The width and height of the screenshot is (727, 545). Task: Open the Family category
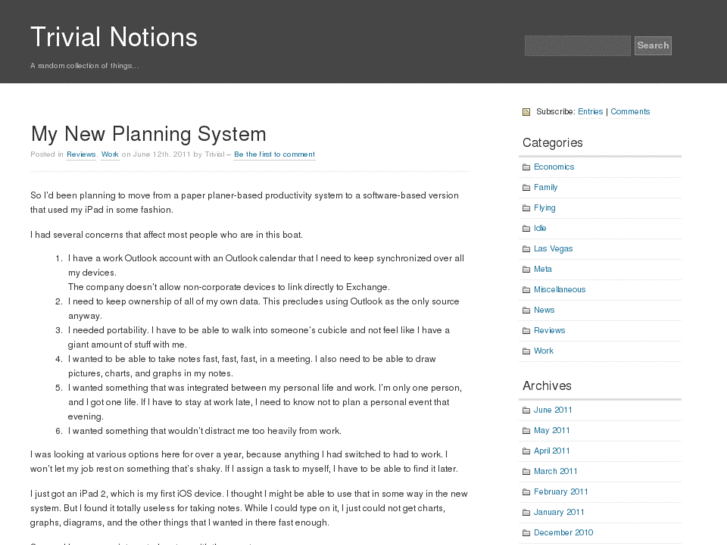[x=546, y=187]
